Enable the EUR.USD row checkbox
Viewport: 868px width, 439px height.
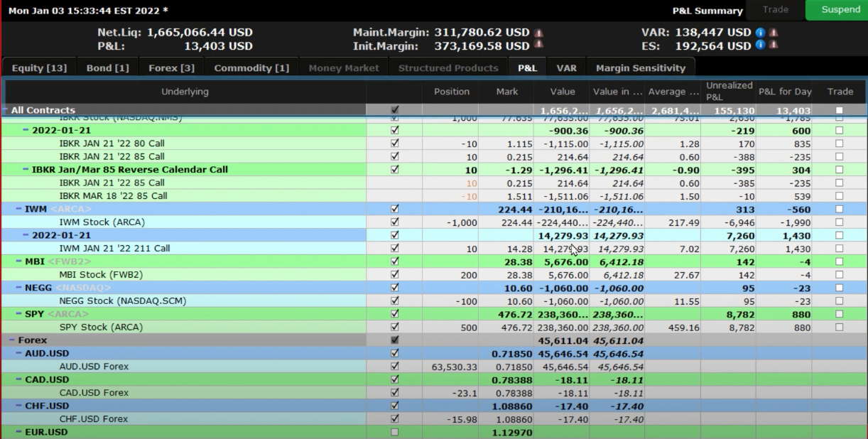coord(395,432)
